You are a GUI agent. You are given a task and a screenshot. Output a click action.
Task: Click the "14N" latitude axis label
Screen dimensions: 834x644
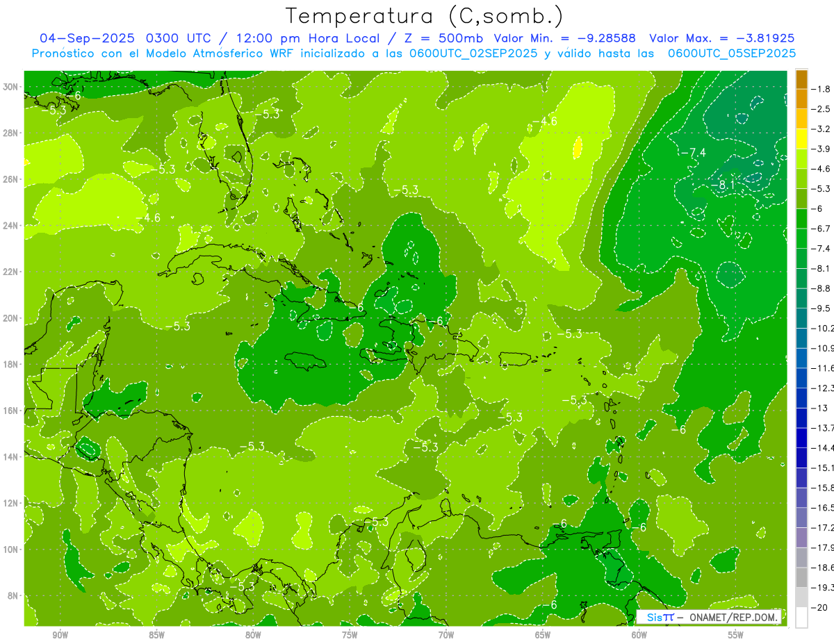tap(11, 456)
